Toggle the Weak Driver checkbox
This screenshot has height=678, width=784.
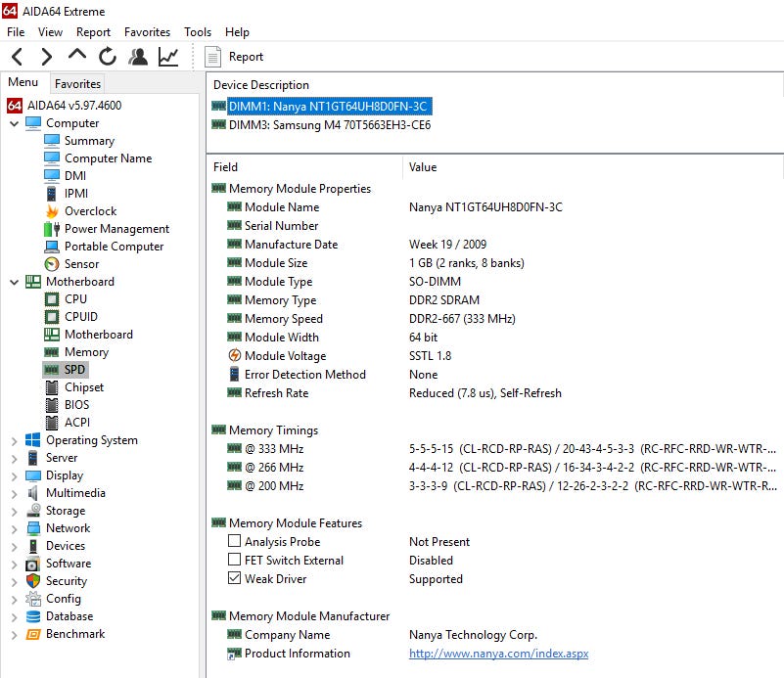(x=235, y=578)
